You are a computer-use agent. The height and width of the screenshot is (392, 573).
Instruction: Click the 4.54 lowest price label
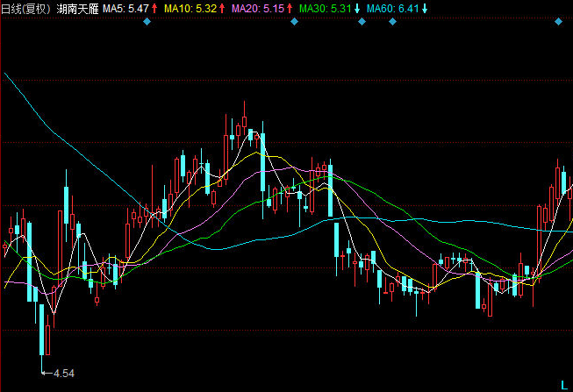click(x=64, y=374)
